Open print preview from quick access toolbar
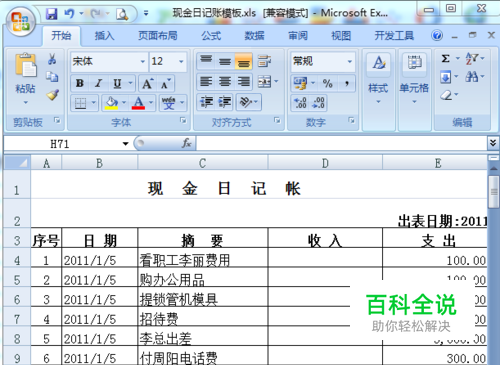500x365 pixels. pyautogui.click(x=122, y=14)
